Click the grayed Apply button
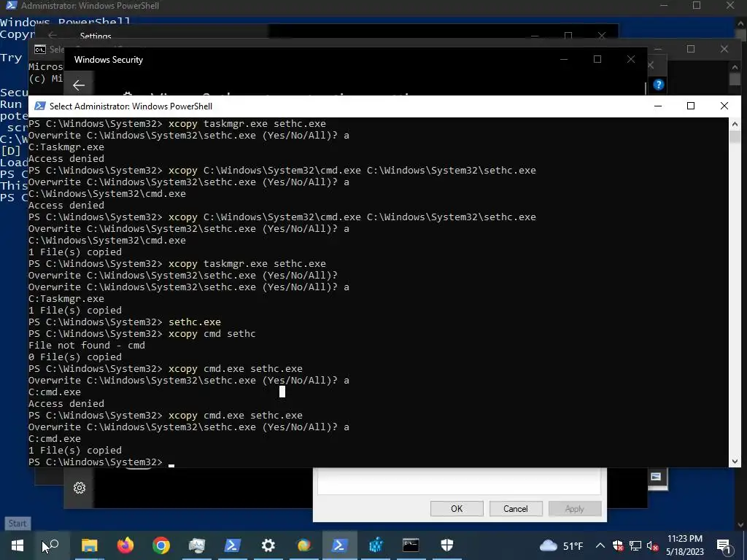The width and height of the screenshot is (747, 560). coord(575,508)
